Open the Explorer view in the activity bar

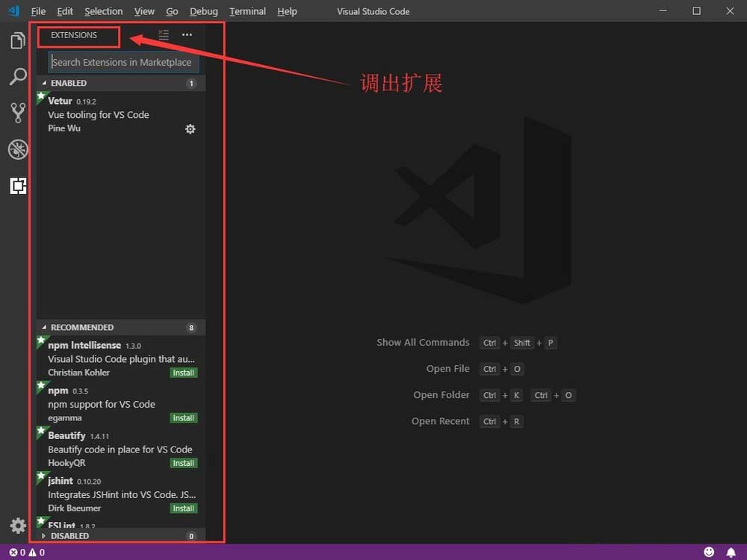point(17,40)
